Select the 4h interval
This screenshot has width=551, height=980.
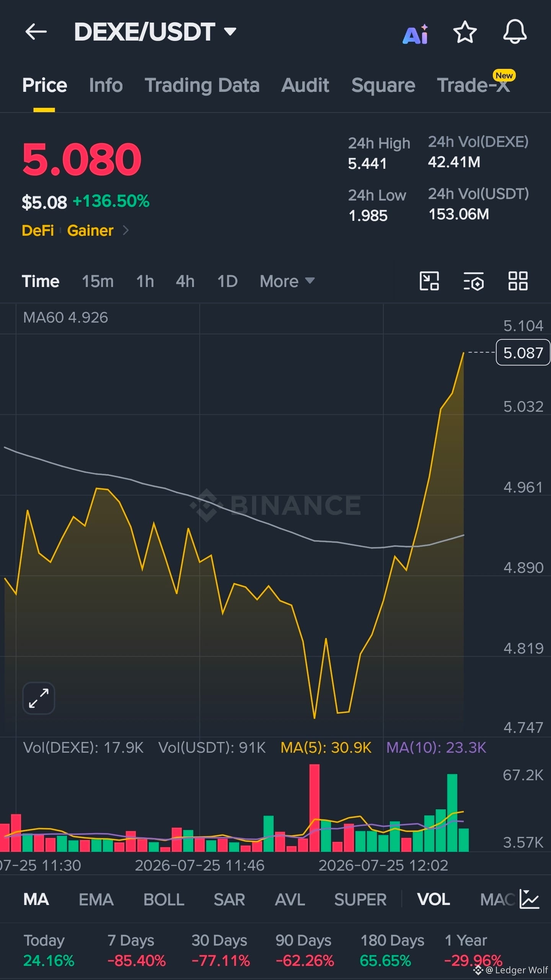click(185, 281)
